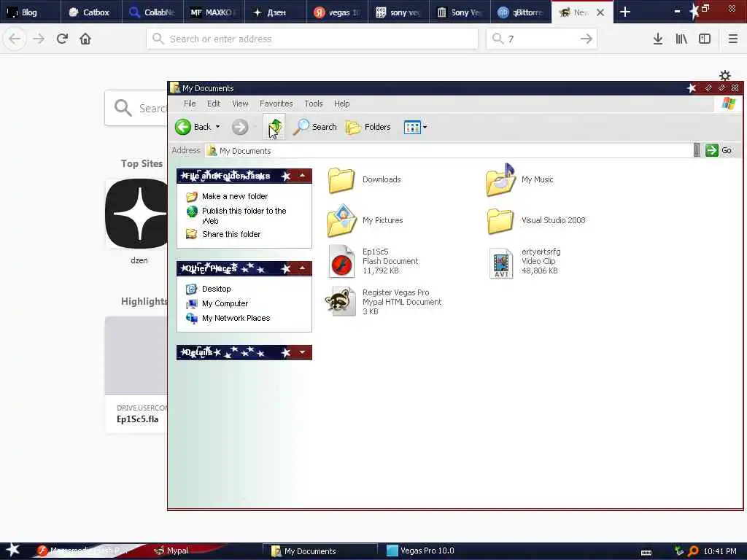Submit search with the arrow in search box
The height and width of the screenshot is (560, 747).
tap(587, 39)
